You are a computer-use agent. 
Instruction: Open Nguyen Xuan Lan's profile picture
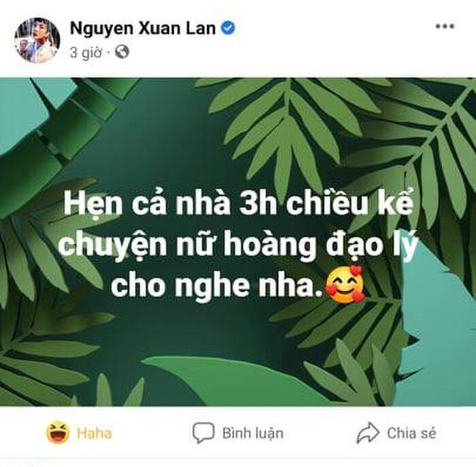click(x=37, y=40)
